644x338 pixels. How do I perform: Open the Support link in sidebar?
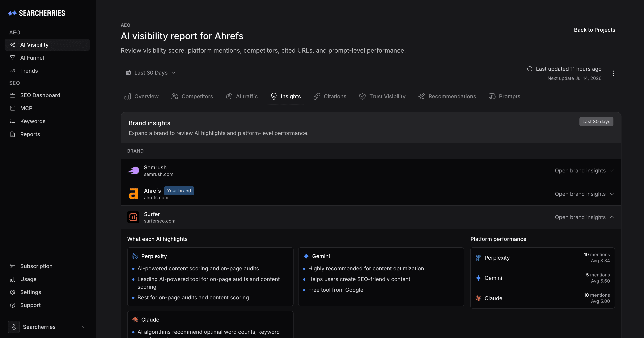point(47,305)
